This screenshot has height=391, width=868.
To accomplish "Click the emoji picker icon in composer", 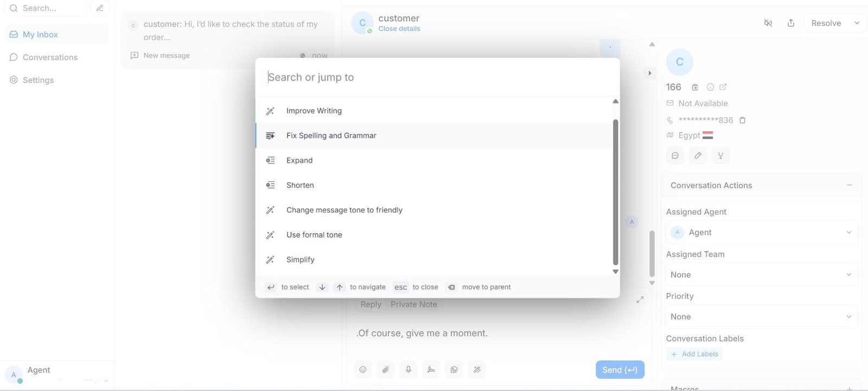I will [363, 370].
